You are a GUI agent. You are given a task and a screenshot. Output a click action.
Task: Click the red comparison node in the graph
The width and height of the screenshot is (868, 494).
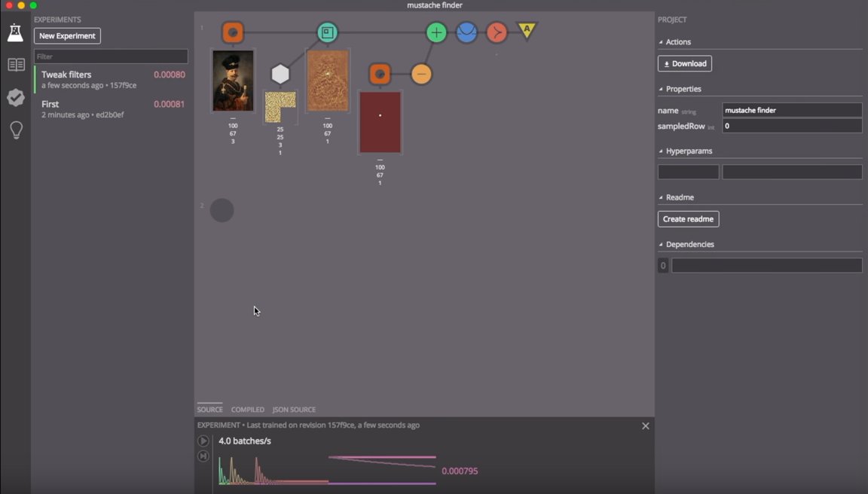(x=497, y=32)
